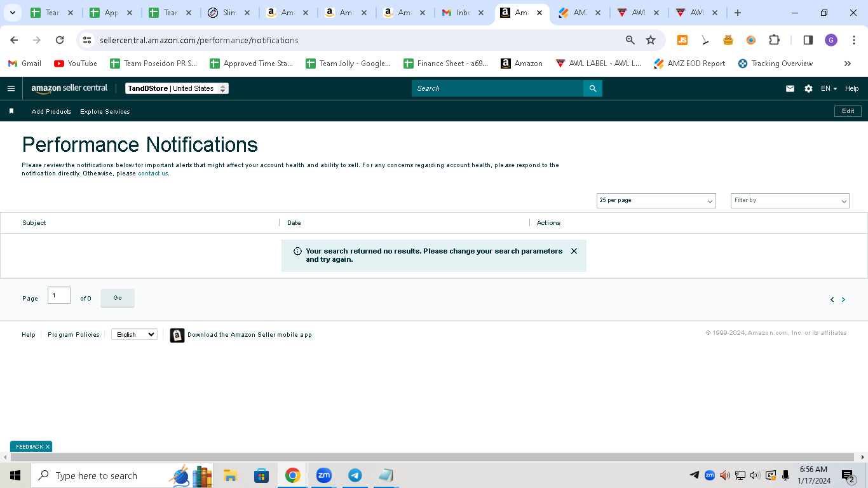Open the YouTube bookmark
Viewport: 868px width, 488px height.
point(76,64)
